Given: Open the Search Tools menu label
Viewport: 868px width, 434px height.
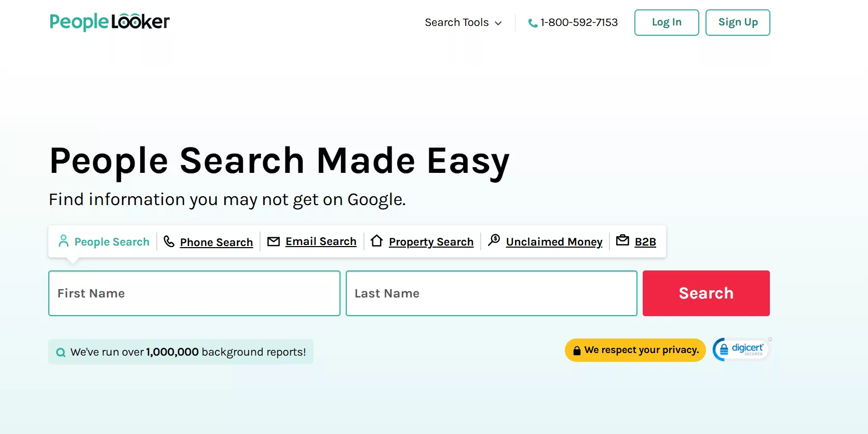Looking at the screenshot, I should tap(457, 22).
